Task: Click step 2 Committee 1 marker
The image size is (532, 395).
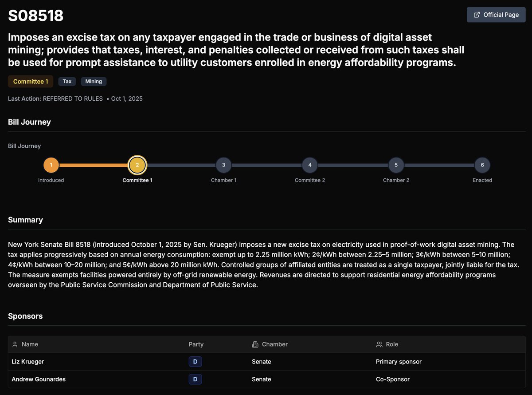Action: coord(137,165)
